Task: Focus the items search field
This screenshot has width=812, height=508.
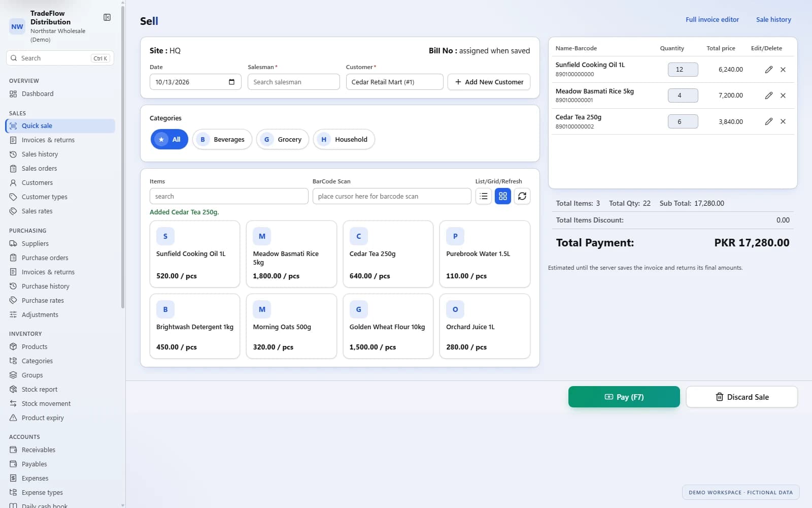Action: (229, 196)
